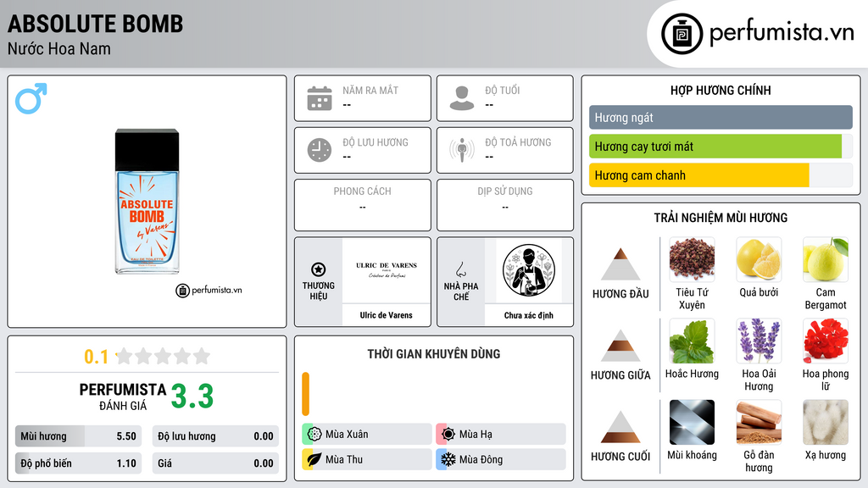This screenshot has width=868, height=488.
Task: Click the nose icon for Nhà pha chế
Action: tap(460, 269)
